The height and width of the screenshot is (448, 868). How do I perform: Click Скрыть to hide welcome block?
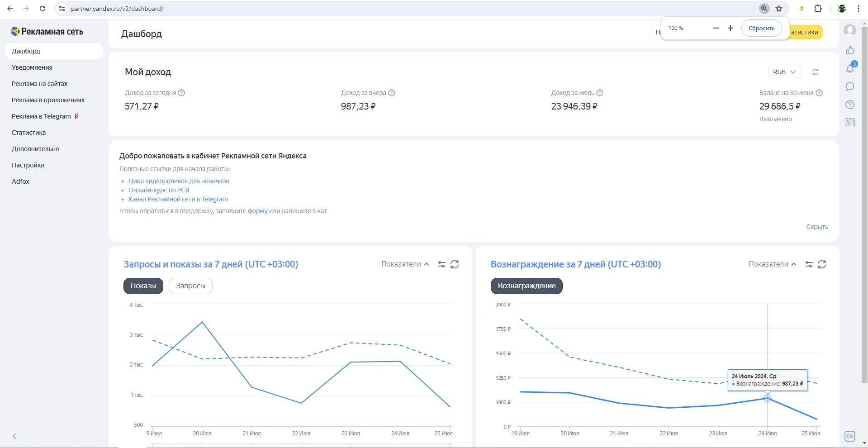point(817,227)
